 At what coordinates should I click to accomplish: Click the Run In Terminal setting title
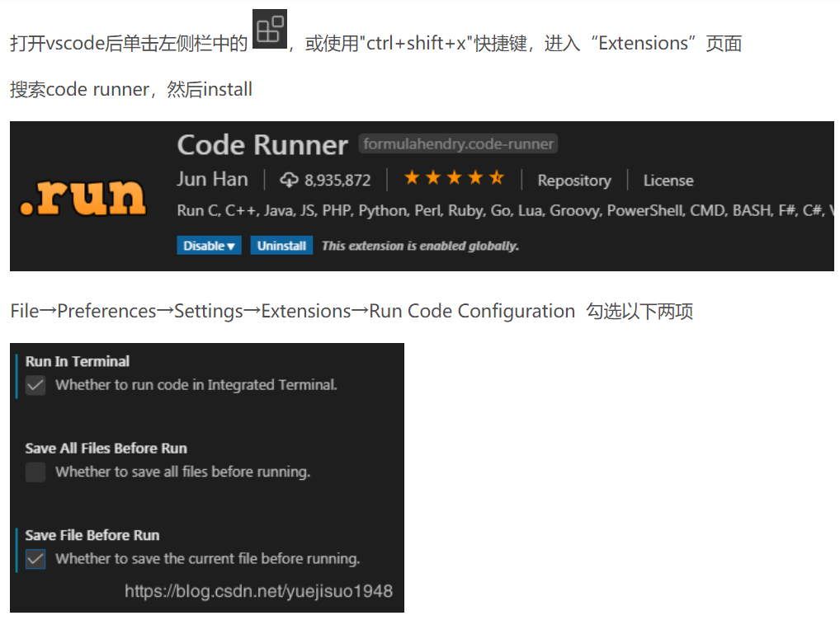click(78, 362)
